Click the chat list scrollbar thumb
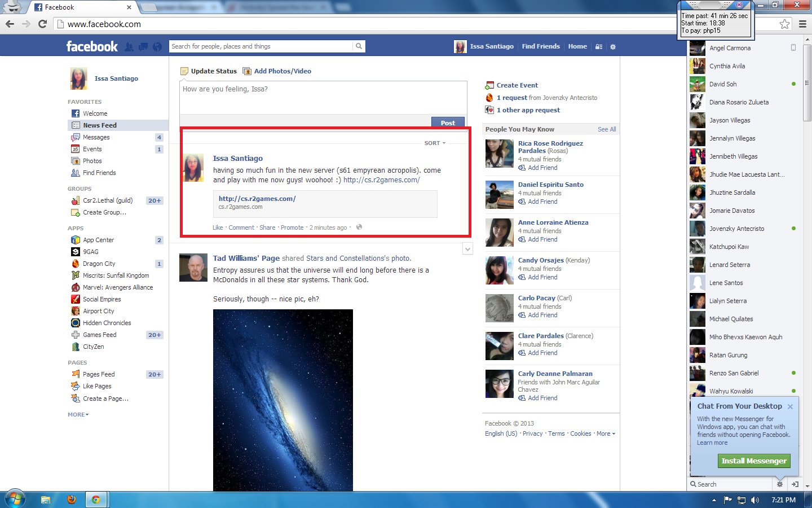812x508 pixels. (807, 85)
